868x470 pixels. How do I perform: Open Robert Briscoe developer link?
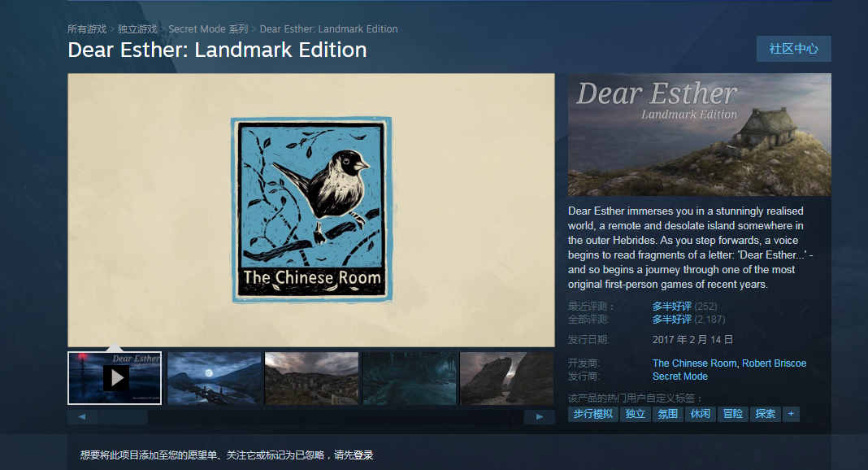(x=774, y=363)
